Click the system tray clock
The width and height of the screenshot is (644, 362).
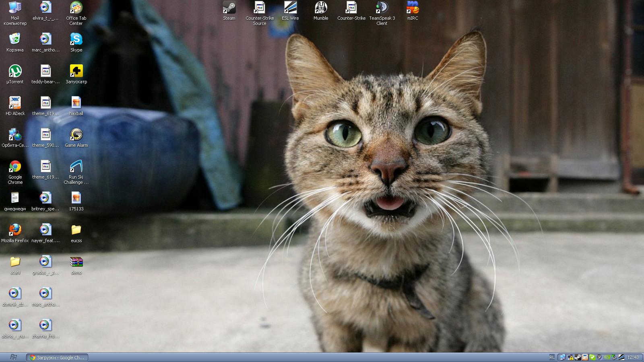point(633,357)
